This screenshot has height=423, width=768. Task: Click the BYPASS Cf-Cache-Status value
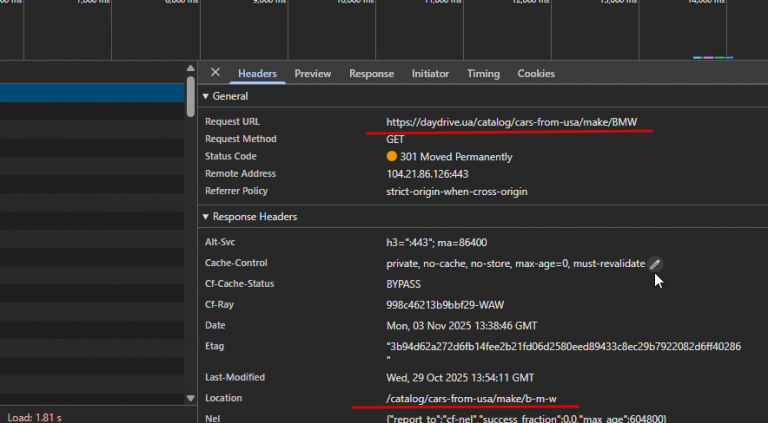(x=403, y=284)
